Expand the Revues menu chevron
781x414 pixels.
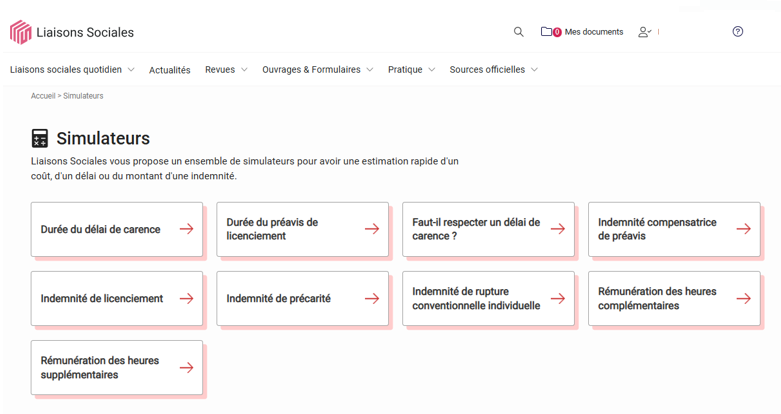(244, 70)
